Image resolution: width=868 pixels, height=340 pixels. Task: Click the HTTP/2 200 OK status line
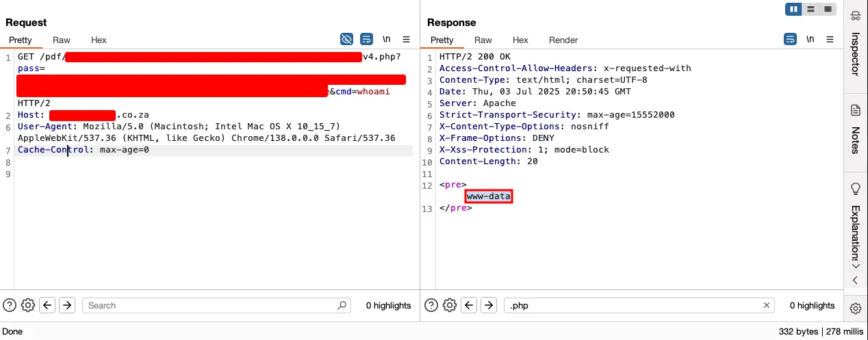pyautogui.click(x=474, y=57)
